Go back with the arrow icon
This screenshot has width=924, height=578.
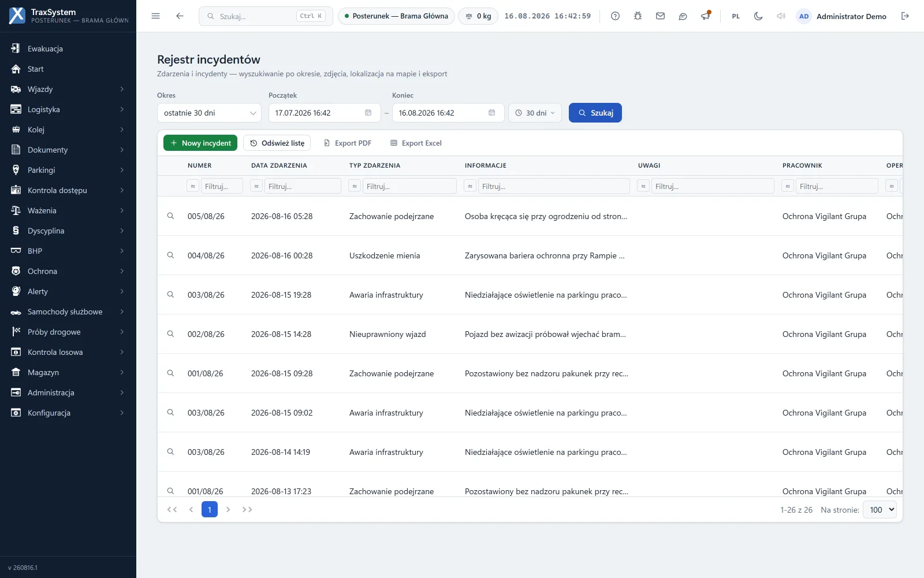click(180, 16)
